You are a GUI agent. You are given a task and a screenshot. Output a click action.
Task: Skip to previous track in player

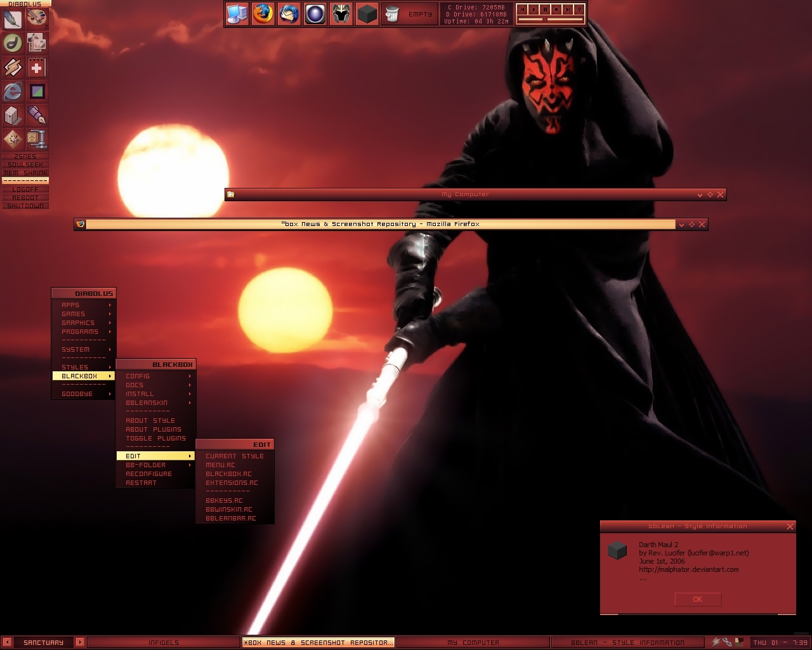[x=522, y=10]
